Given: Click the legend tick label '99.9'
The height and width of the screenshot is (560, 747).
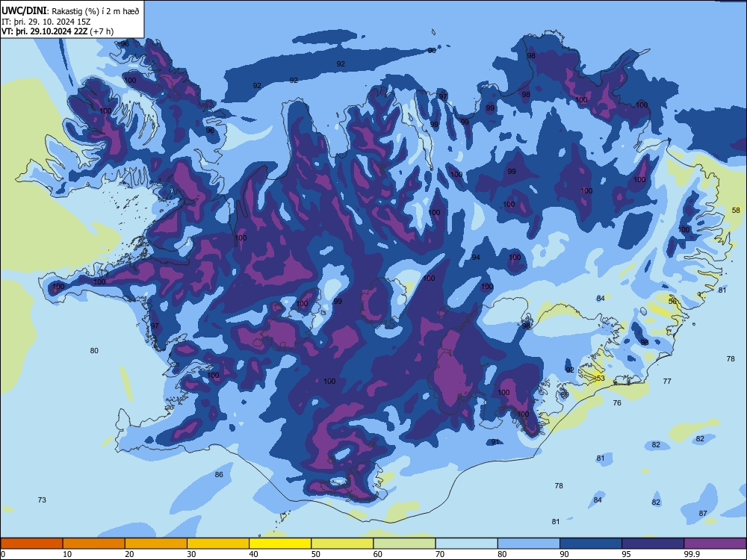Looking at the screenshot, I should [692, 554].
